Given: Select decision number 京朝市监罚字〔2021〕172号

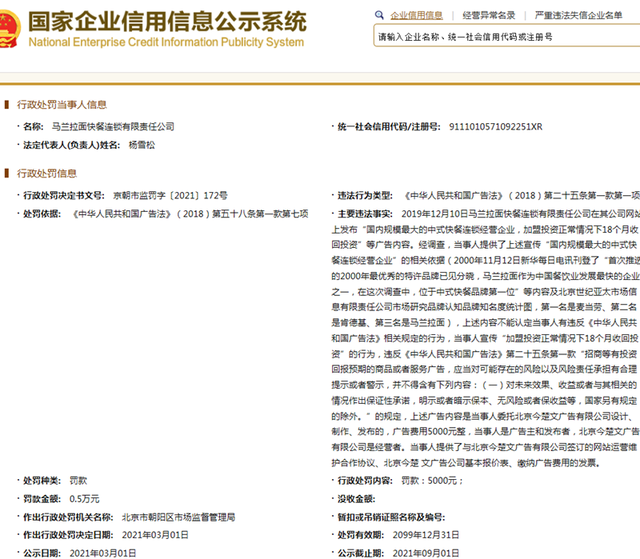Looking at the screenshot, I should [170, 195].
